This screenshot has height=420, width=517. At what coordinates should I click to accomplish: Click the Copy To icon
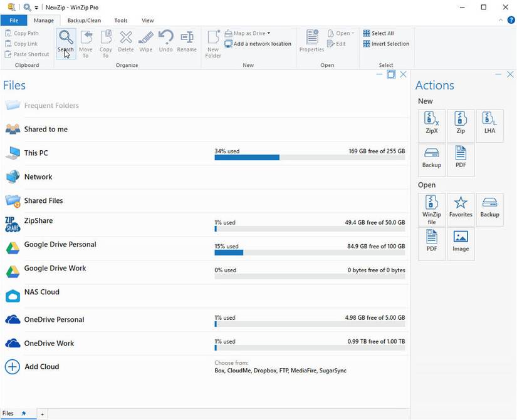coord(105,43)
